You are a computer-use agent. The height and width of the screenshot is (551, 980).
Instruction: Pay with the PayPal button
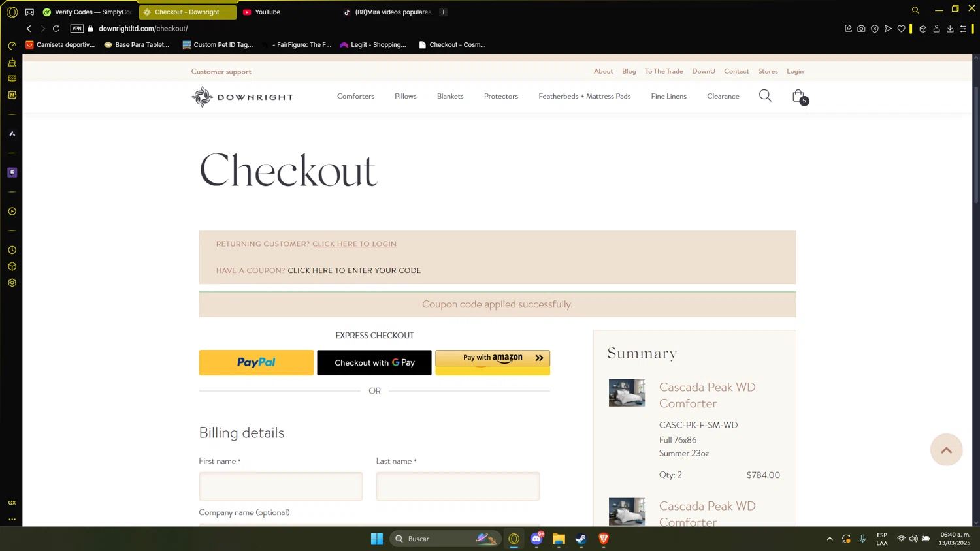tap(256, 362)
